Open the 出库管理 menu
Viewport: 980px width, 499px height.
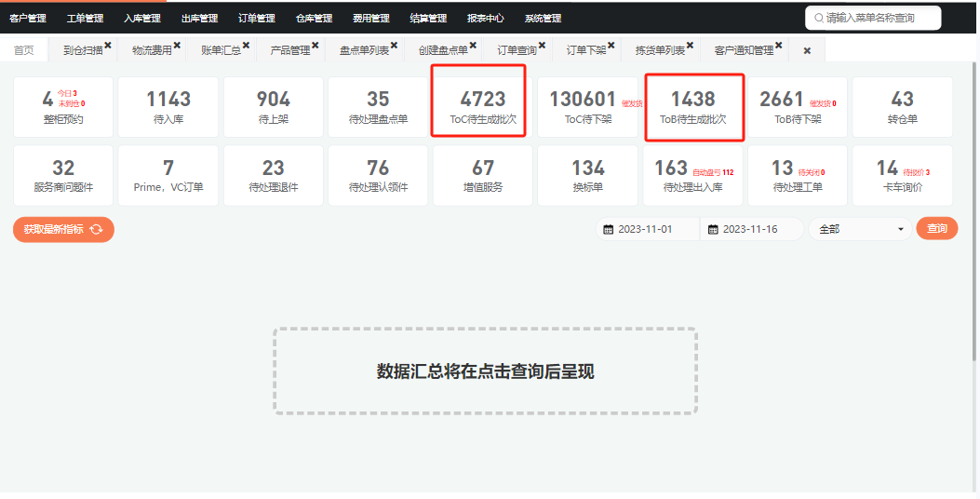(x=199, y=18)
